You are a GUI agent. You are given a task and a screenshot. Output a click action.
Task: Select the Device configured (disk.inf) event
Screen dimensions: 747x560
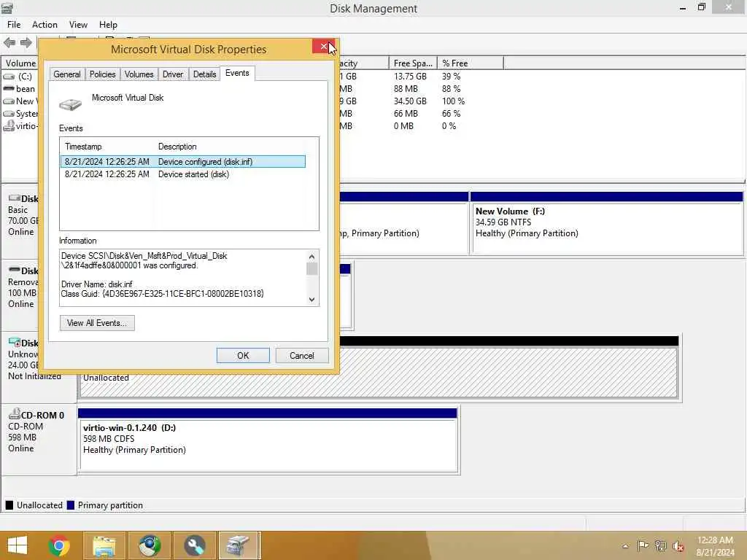point(183,162)
